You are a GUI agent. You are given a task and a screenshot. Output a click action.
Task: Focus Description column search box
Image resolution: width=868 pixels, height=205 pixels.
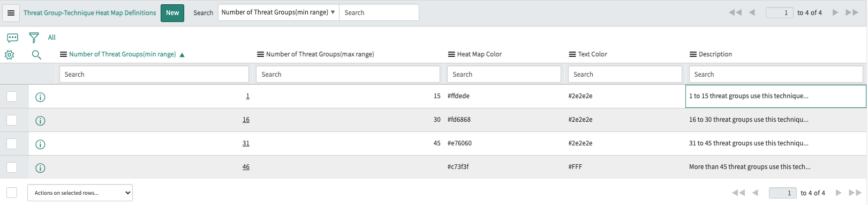point(776,74)
